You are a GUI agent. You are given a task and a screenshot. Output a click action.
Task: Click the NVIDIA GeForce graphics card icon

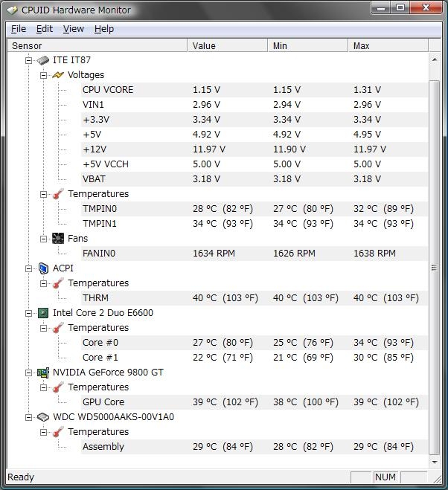[x=43, y=373]
